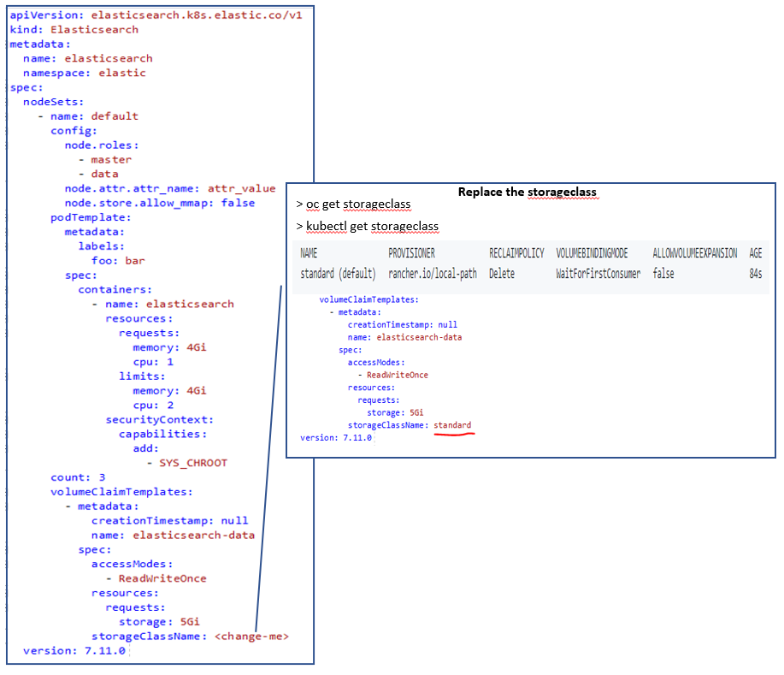Select the underlined 'standard' storageClassName value
784x675 pixels.
coord(452,425)
